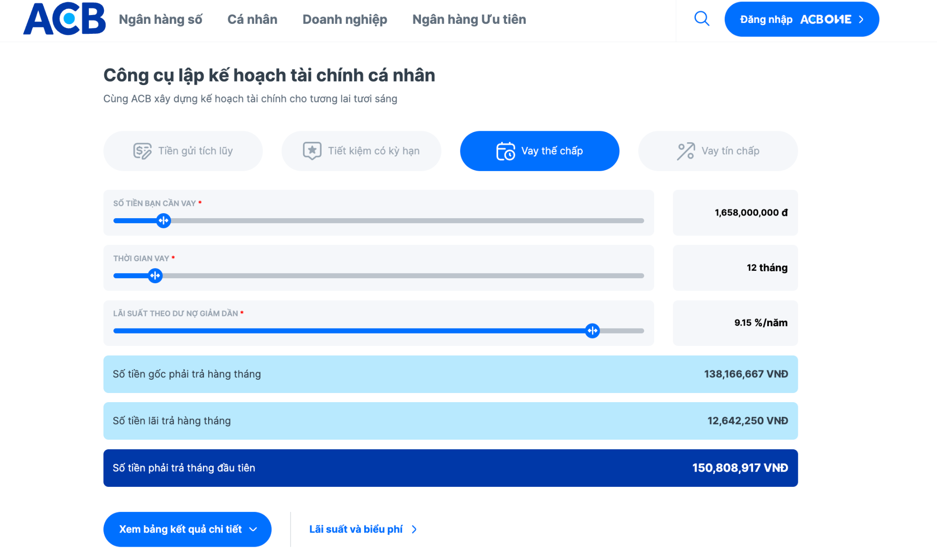Click the loan amount field 1,658,000,000 đ
Viewport: 937px width, 560px height.
(735, 213)
